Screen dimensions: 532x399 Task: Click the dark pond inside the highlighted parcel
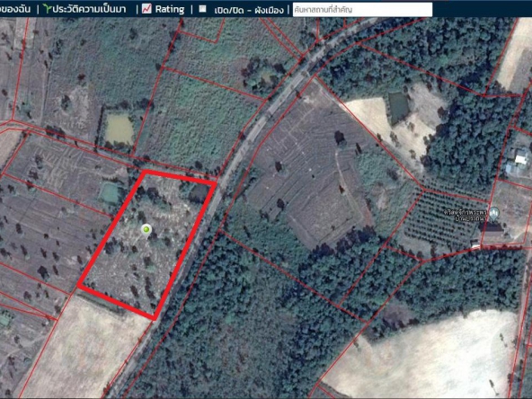pos(199,193)
